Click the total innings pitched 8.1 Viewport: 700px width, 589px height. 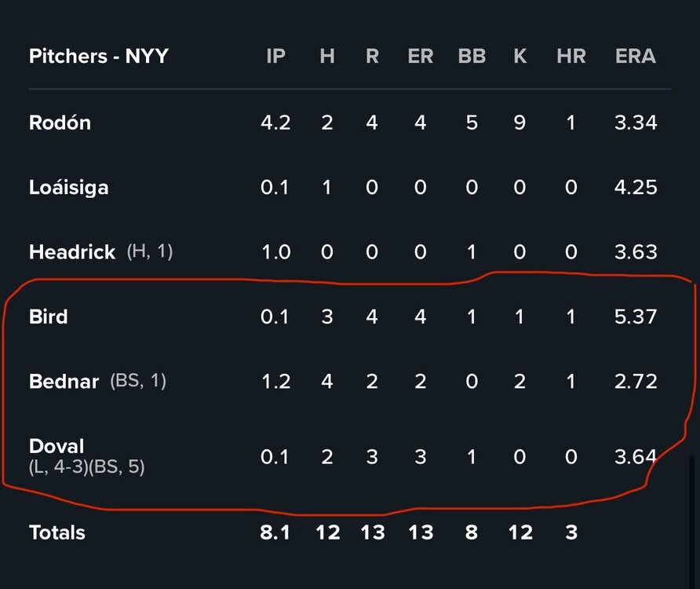point(275,532)
